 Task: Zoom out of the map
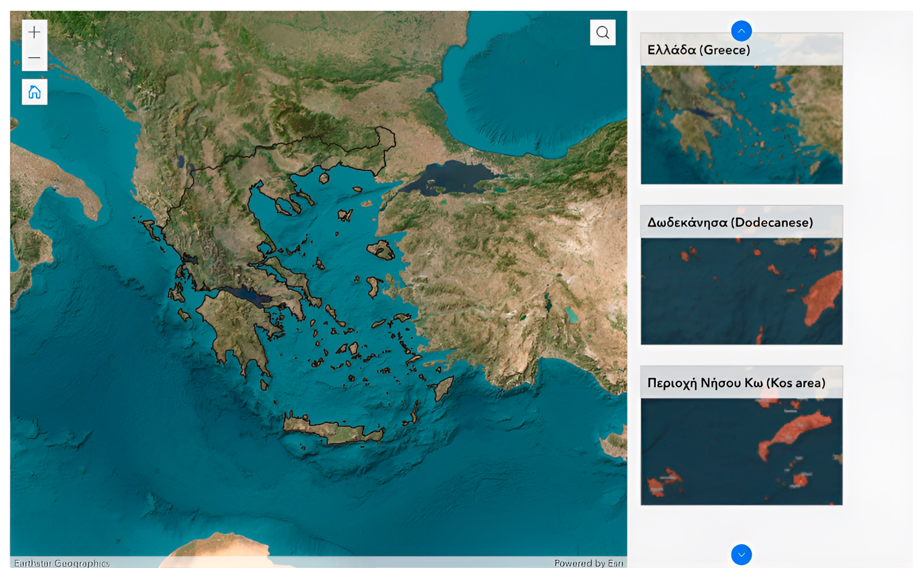34,58
